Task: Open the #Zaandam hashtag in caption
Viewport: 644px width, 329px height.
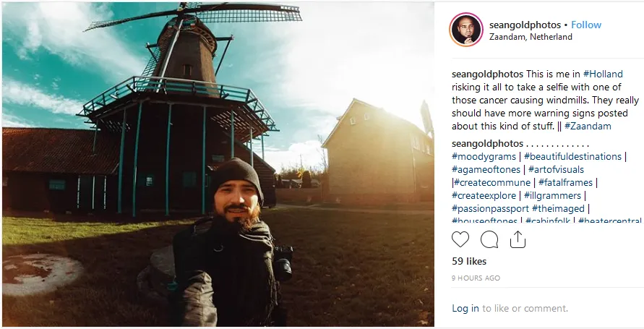Action: [588, 126]
